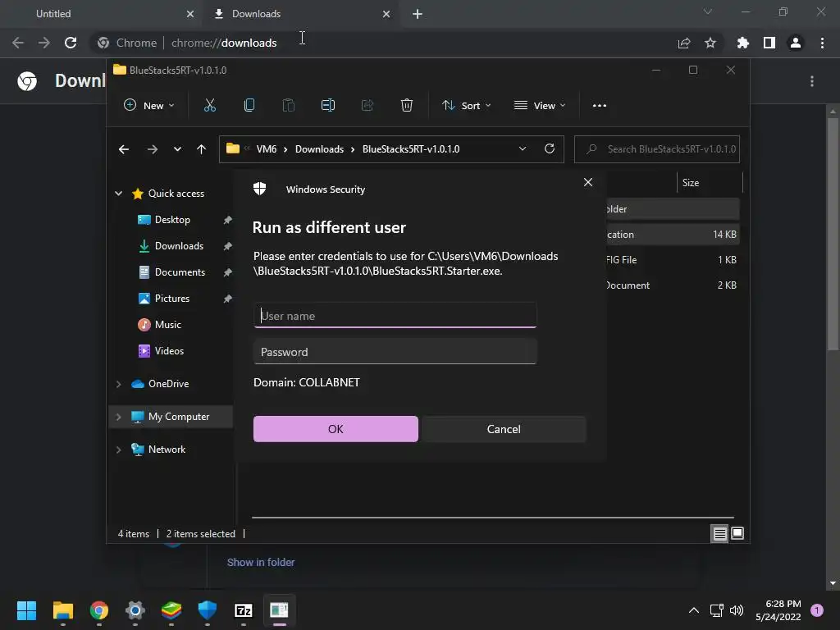Click Downloads in the breadcrumb path
The width and height of the screenshot is (840, 630).
pos(319,149)
